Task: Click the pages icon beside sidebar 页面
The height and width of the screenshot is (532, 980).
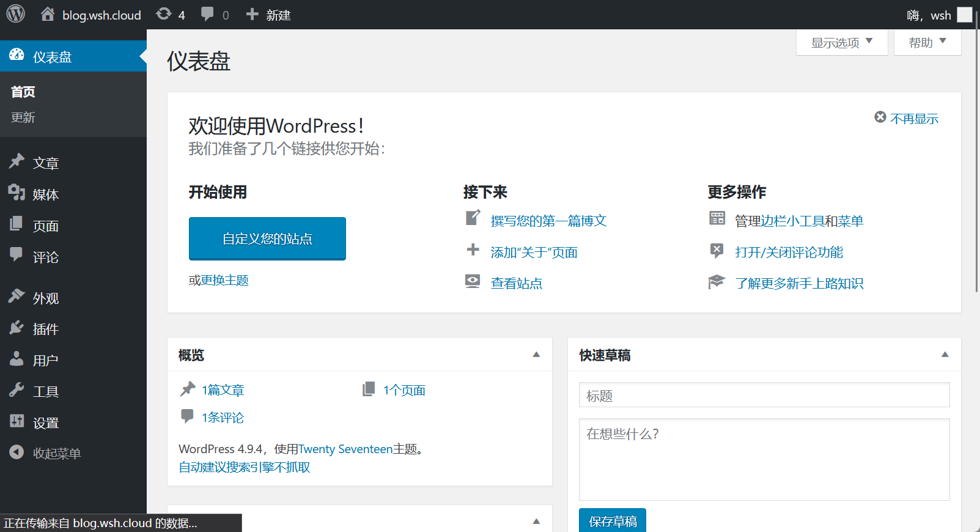Action: coord(17,224)
